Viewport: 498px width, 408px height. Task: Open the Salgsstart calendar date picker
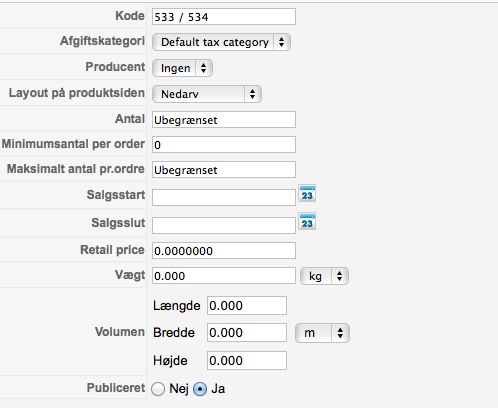(307, 193)
